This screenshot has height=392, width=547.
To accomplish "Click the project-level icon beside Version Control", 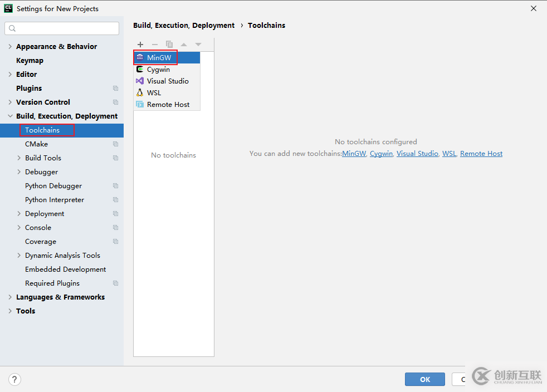I will click(x=115, y=102).
